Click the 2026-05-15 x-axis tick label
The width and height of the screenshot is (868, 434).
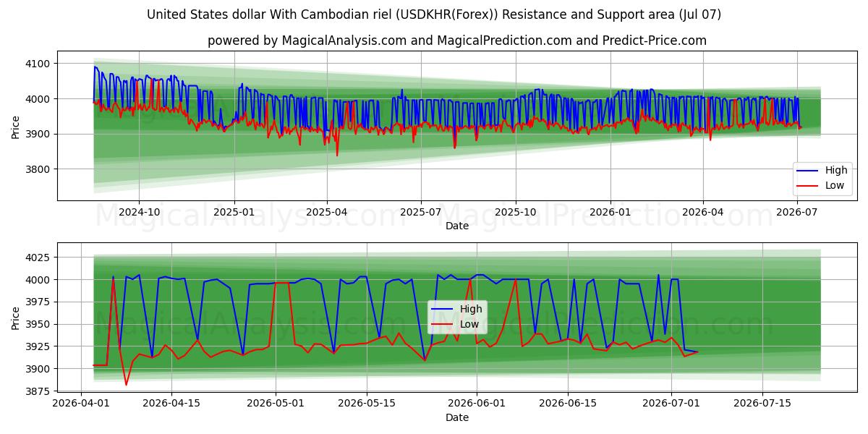(368, 404)
